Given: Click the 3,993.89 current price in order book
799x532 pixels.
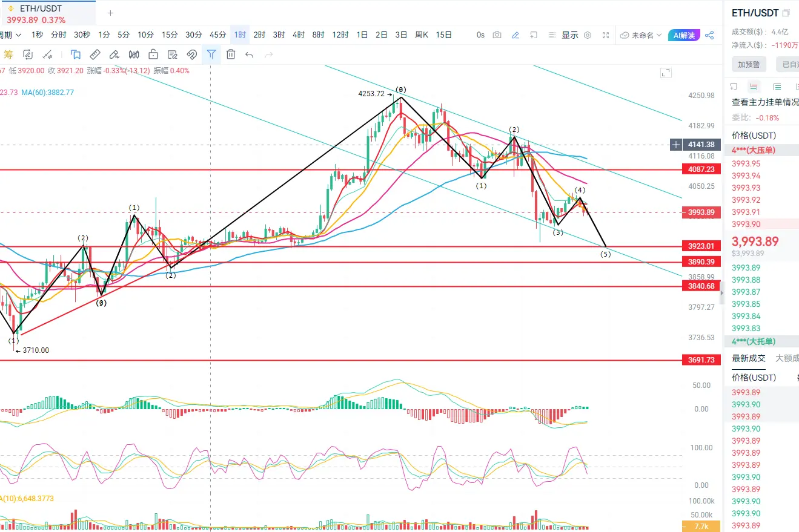Looking at the screenshot, I should click(755, 241).
